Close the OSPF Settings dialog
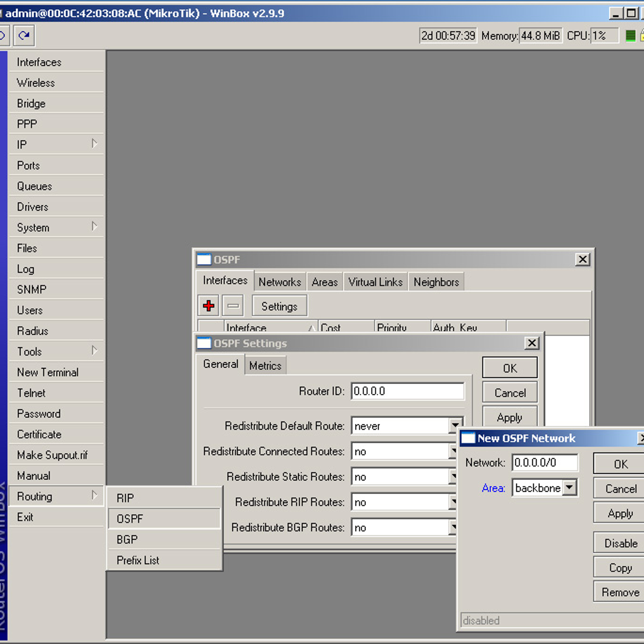This screenshot has height=644, width=644. pos(532,343)
